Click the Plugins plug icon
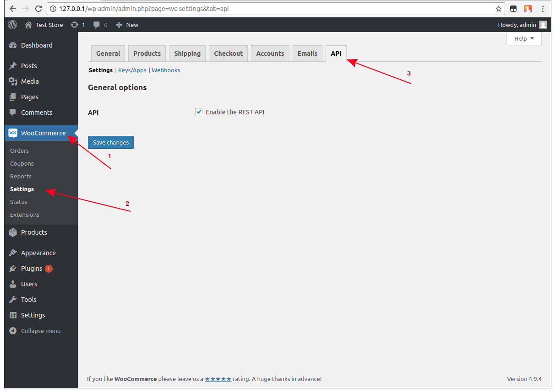This screenshot has width=555, height=392. [x=13, y=268]
